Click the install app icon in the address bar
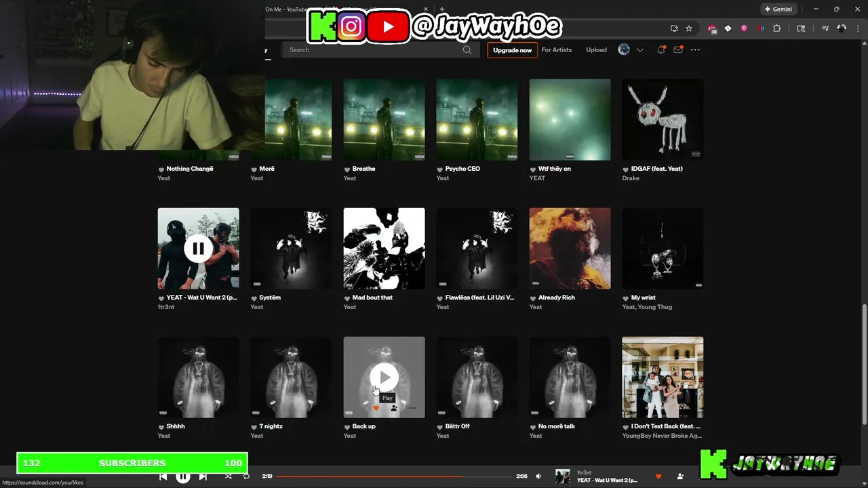The image size is (868, 488). (x=674, y=28)
